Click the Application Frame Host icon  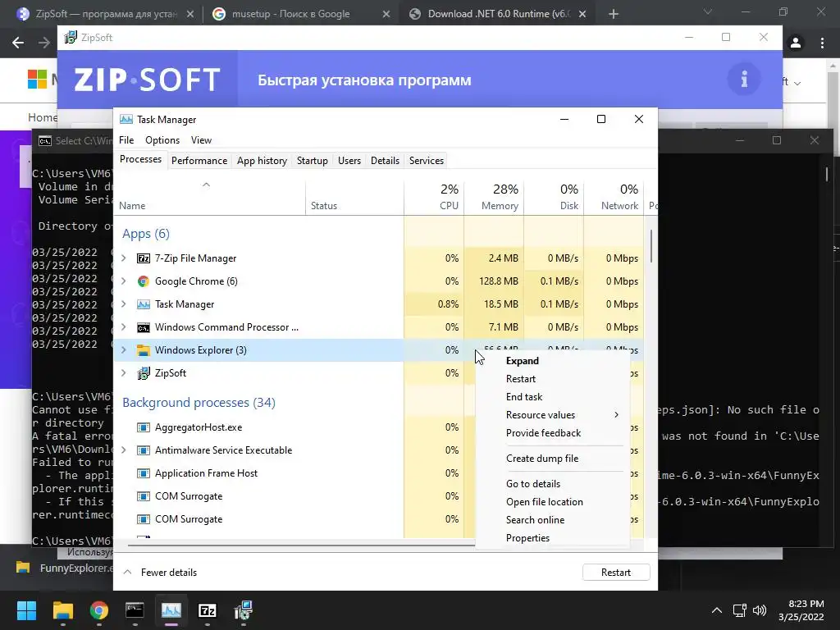point(143,473)
